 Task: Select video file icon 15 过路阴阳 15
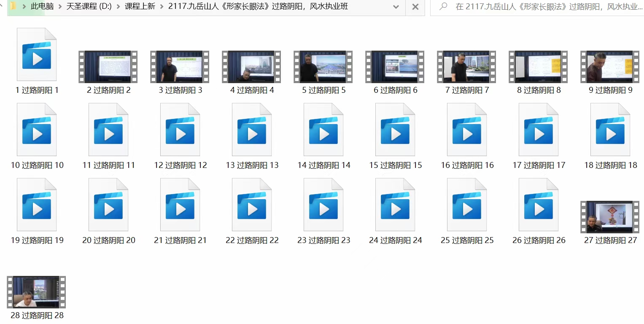pos(395,130)
